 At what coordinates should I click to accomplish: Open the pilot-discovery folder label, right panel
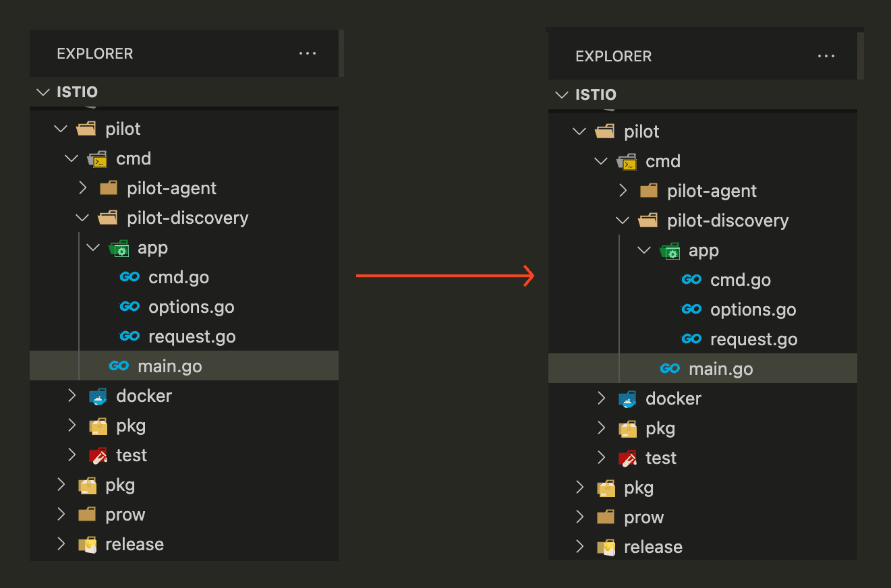coord(728,220)
